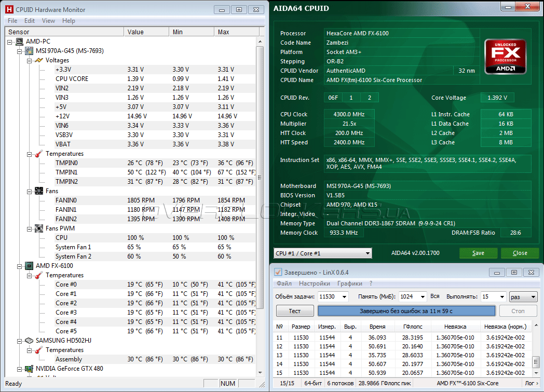Click the LinX completion progress bar
The height and width of the screenshot is (392, 544).
click(406, 310)
